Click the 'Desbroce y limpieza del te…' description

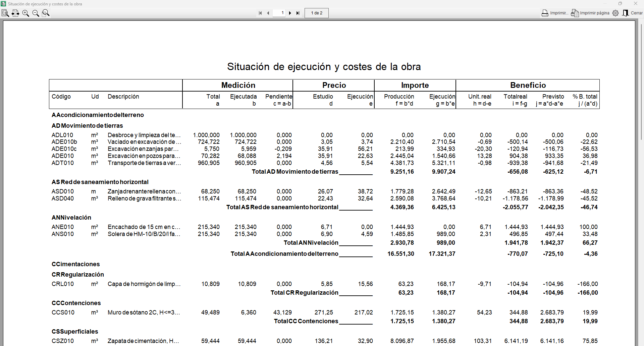tap(144, 135)
